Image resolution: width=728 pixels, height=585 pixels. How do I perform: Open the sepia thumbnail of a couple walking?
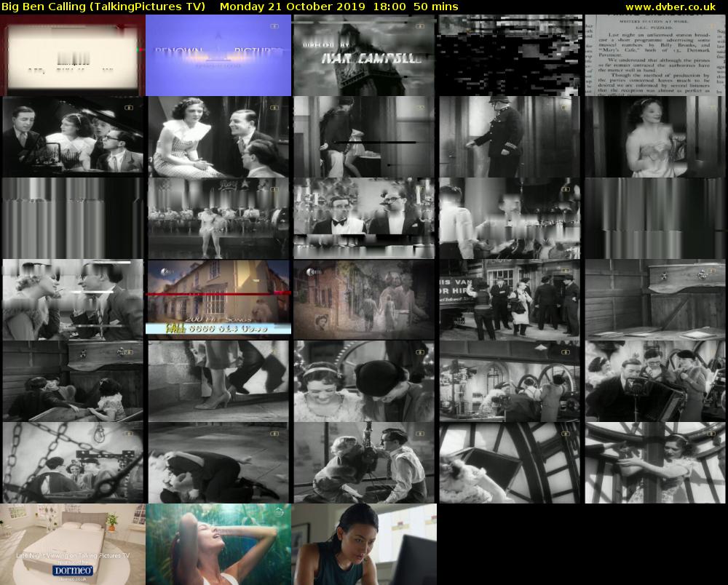tap(364, 300)
